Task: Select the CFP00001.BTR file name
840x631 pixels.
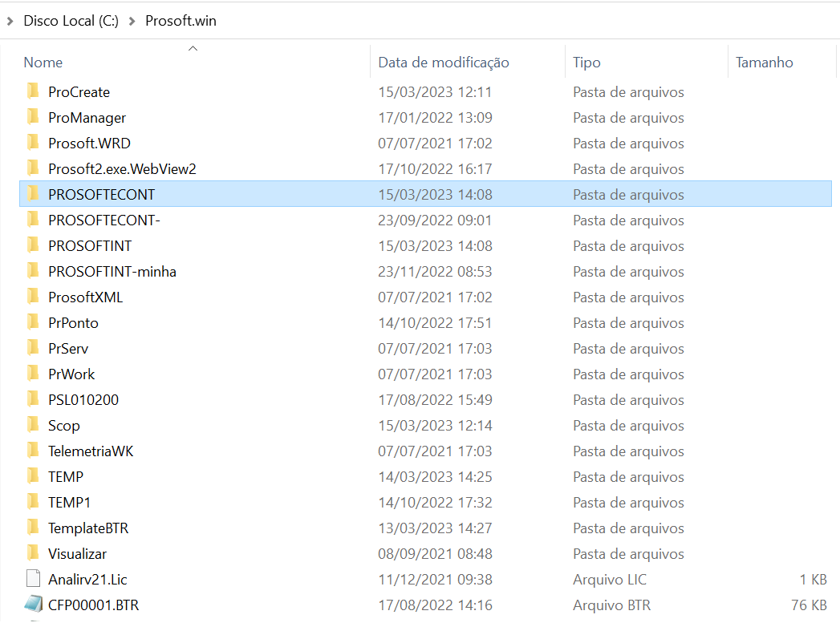Action: click(94, 605)
